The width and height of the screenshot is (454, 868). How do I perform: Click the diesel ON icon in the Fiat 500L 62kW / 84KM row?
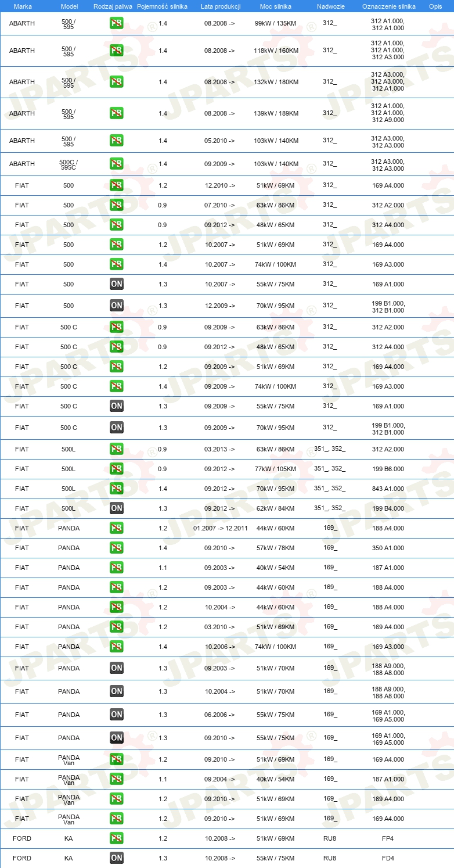tap(117, 508)
